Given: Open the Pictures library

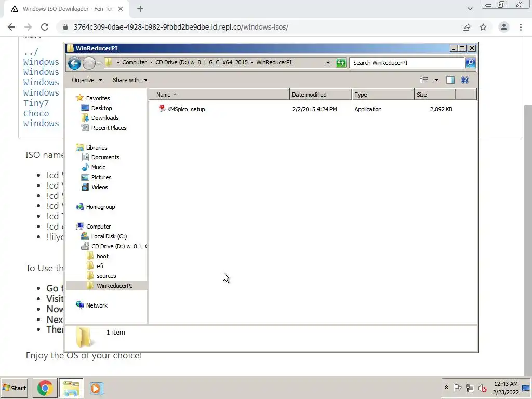Looking at the screenshot, I should [x=101, y=177].
